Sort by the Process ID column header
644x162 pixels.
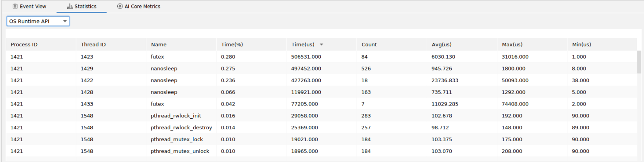pos(41,45)
